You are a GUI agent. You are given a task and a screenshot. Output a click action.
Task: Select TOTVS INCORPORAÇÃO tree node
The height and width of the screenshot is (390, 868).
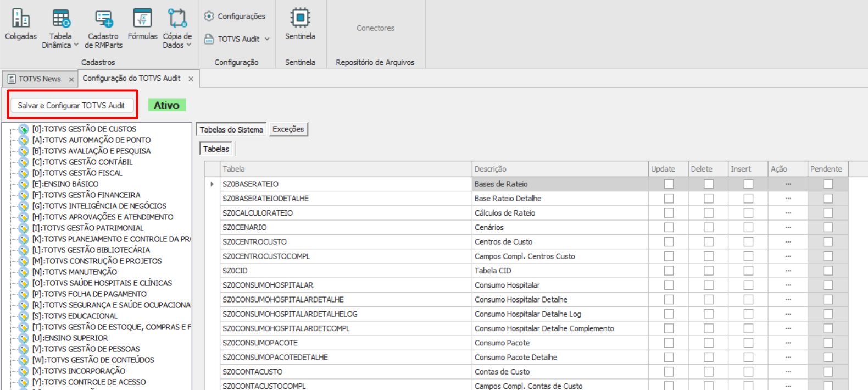pos(79,371)
